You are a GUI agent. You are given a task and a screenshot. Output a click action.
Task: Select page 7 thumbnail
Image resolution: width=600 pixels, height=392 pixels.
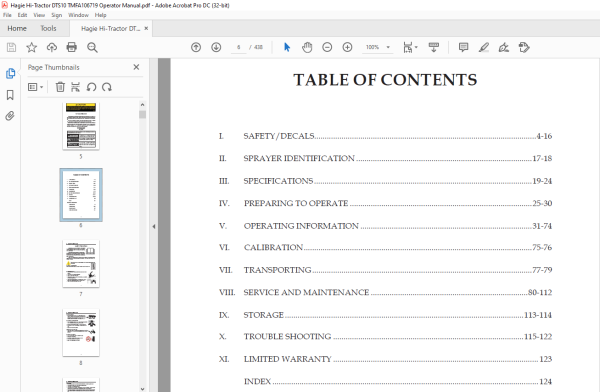click(81, 263)
